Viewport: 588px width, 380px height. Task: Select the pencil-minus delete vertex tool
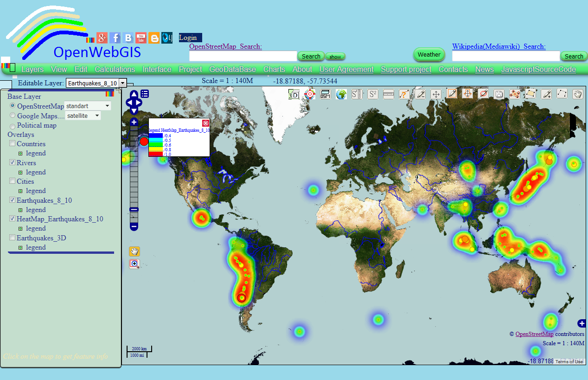[x=420, y=95]
